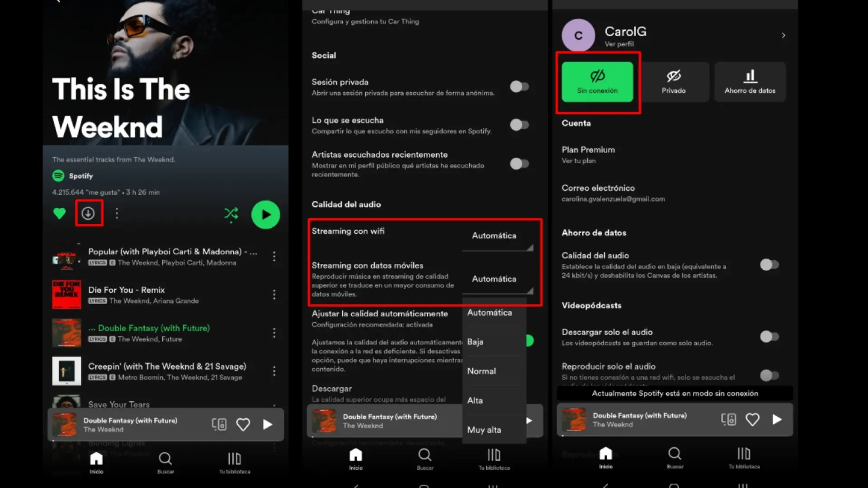Screen dimensions: 868x488
Task: Tap connect-to-device icon in left mini player
Action: pos(219,424)
